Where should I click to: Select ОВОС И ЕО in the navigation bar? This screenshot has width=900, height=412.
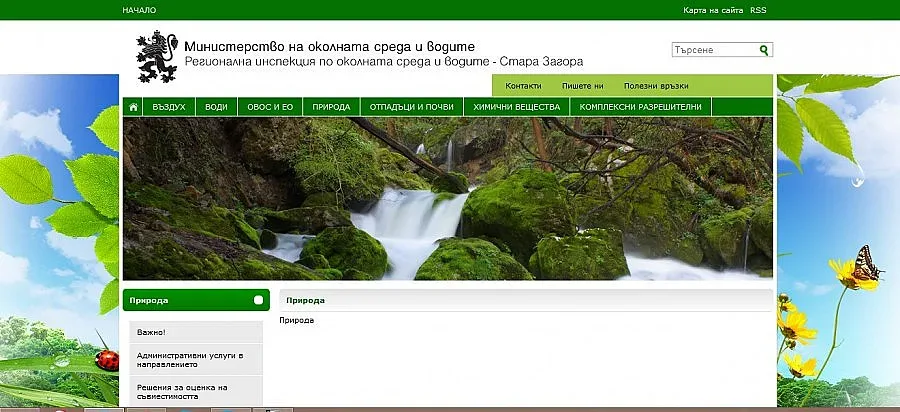pyautogui.click(x=270, y=107)
